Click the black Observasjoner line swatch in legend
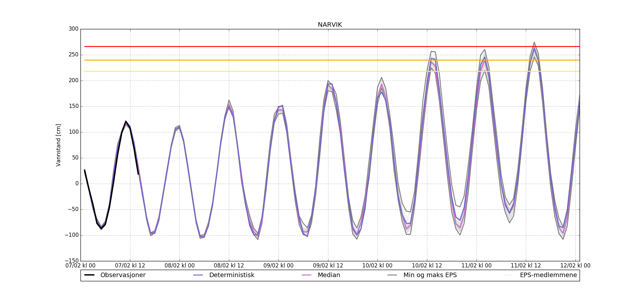 (x=89, y=275)
